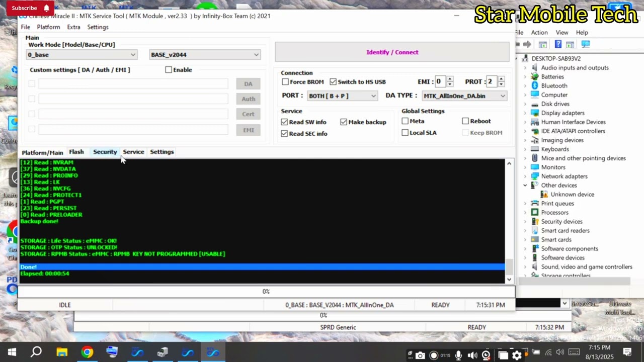
Task: Uncheck the Read SW info checkbox
Action: pos(284,122)
